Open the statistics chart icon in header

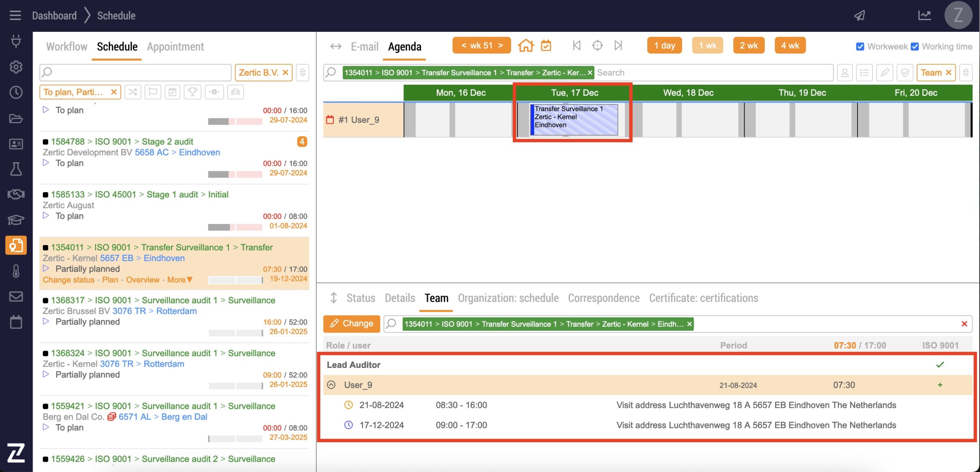(924, 15)
